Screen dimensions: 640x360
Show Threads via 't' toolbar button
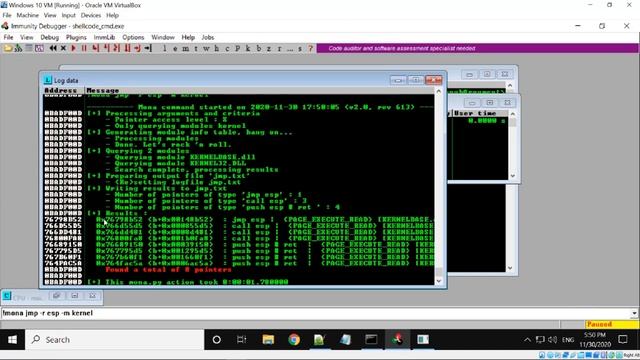coord(196,48)
